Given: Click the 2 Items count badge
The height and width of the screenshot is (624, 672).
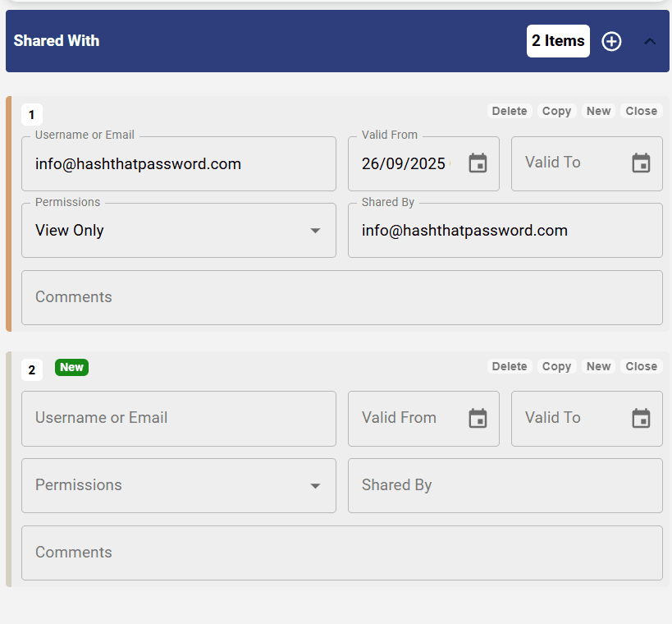Looking at the screenshot, I should tap(558, 41).
